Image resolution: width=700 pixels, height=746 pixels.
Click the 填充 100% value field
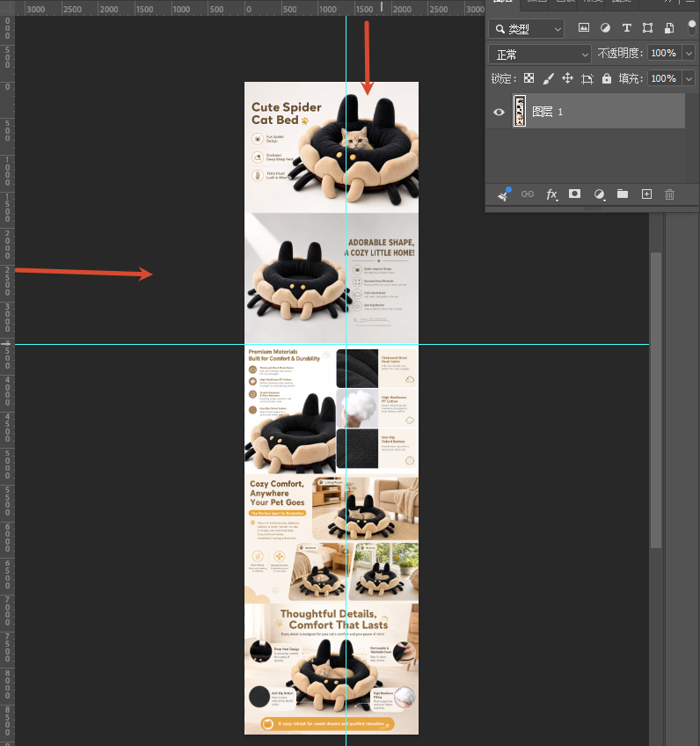pos(664,78)
